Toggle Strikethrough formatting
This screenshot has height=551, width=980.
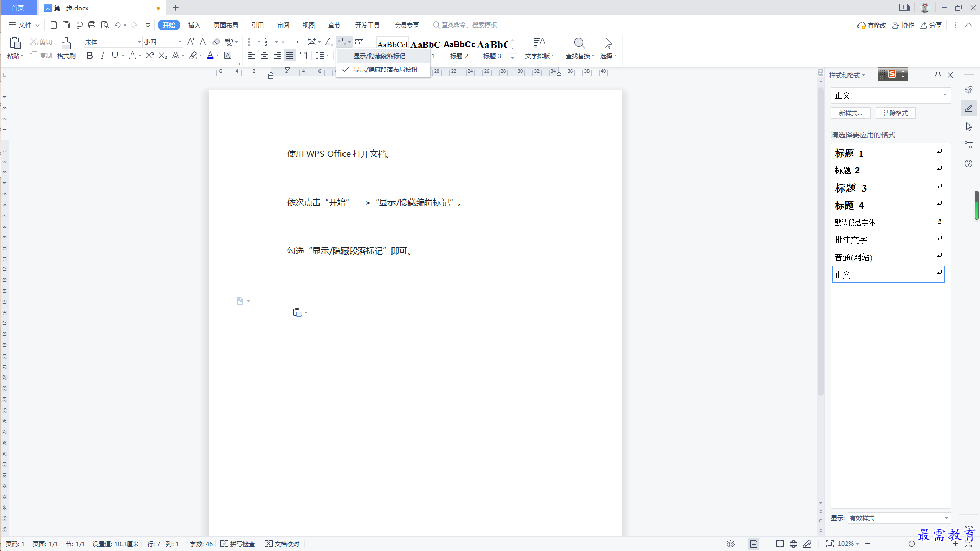point(132,55)
